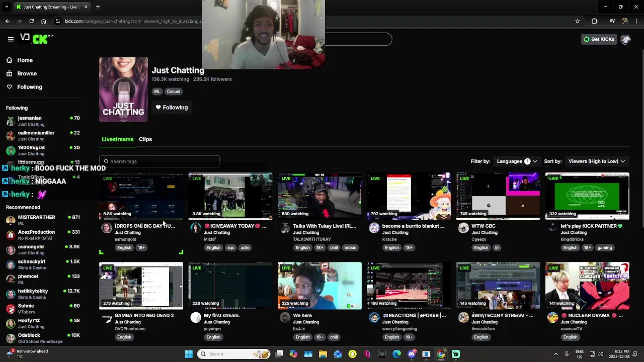Click the site info icon in address bar

point(58,21)
